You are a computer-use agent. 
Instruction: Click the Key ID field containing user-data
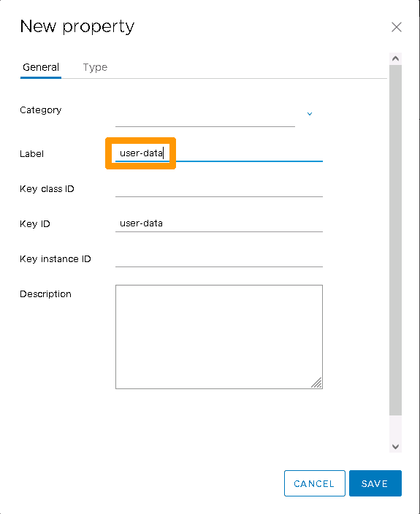[x=219, y=223]
